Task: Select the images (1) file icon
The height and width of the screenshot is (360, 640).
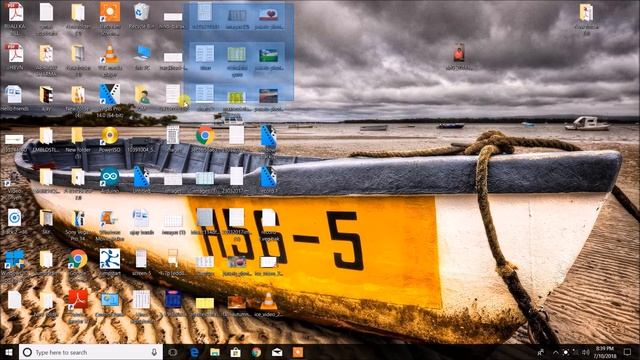Action: 173,223
